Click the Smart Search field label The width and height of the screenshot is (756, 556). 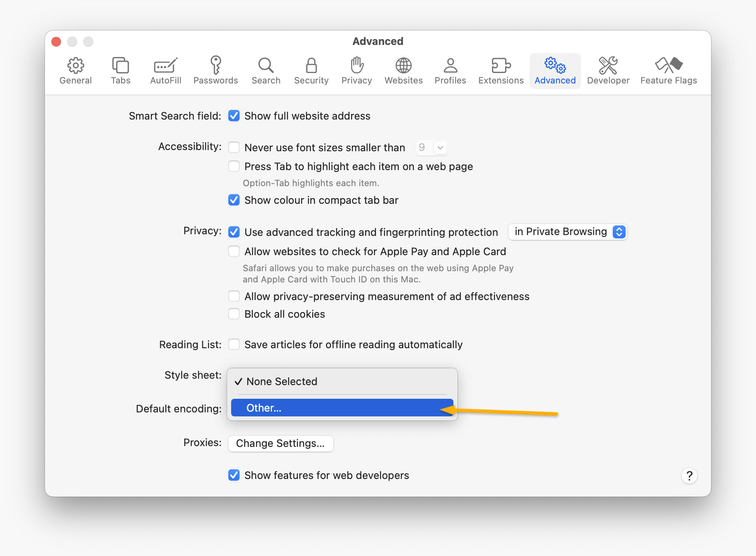point(175,116)
